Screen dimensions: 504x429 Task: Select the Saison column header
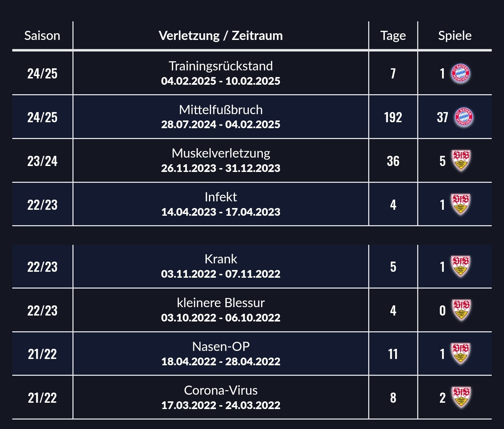click(x=42, y=35)
